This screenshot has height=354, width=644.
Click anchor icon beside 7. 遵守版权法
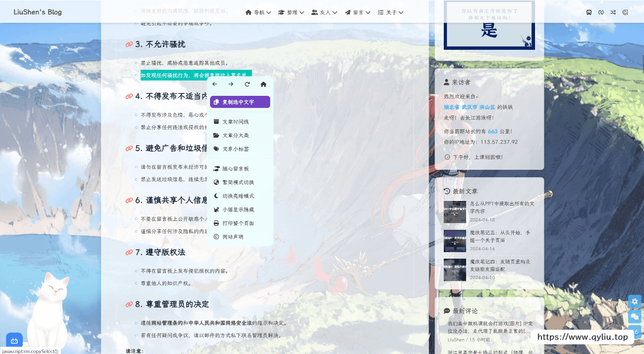(x=129, y=253)
